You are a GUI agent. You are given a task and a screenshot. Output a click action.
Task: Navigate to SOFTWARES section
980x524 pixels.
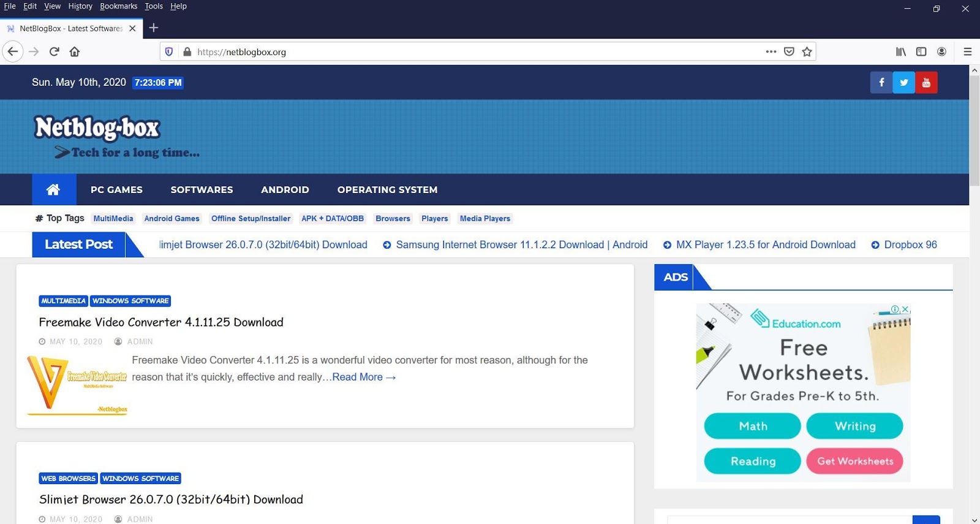[x=202, y=189]
